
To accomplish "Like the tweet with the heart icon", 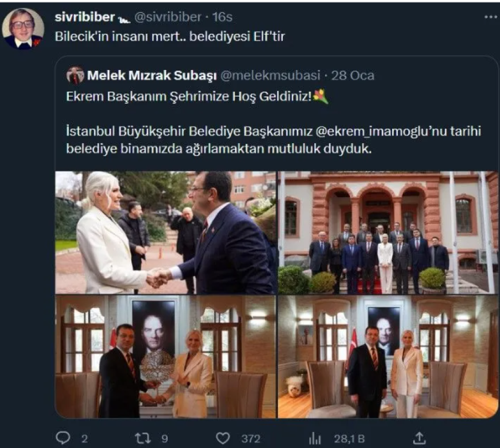I will coord(223,438).
